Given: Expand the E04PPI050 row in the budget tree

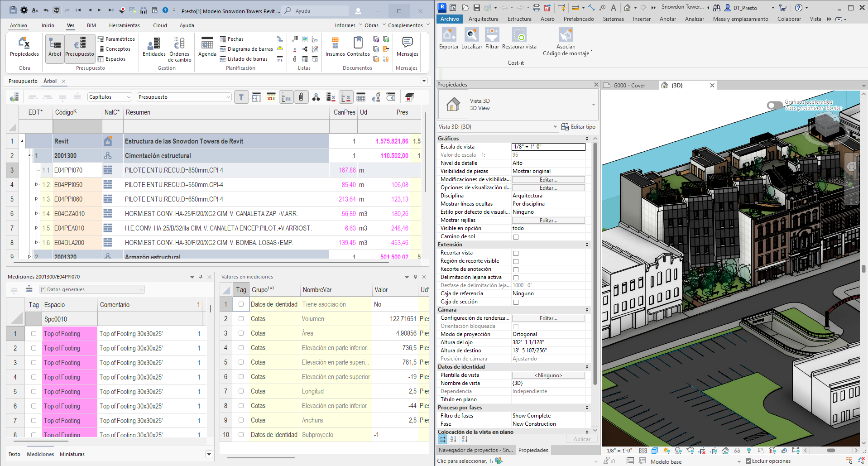Looking at the screenshot, I should 36,185.
